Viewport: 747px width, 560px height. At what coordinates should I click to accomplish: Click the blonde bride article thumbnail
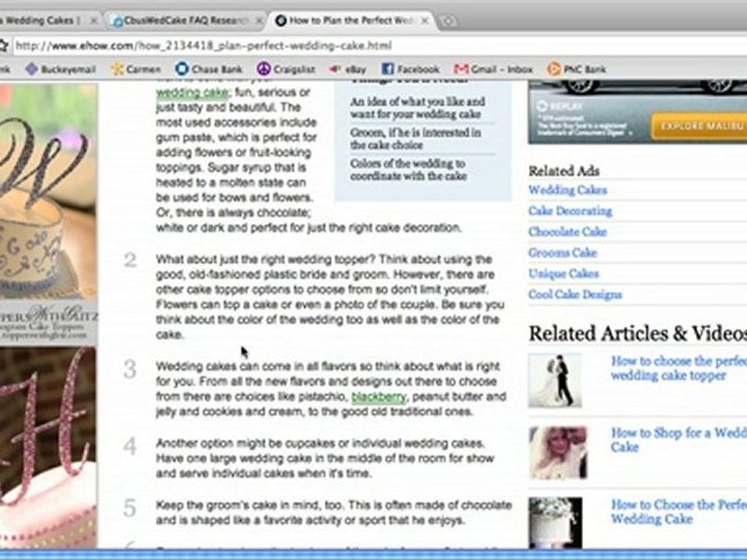[558, 453]
